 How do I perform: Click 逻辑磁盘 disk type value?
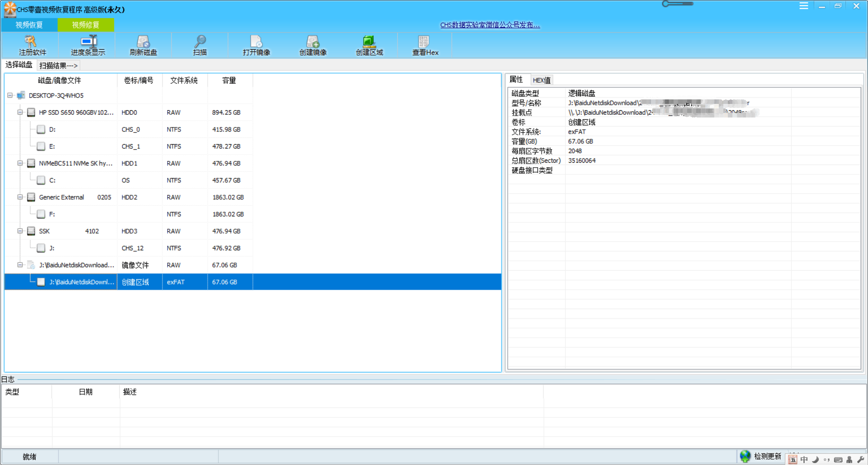pyautogui.click(x=582, y=93)
